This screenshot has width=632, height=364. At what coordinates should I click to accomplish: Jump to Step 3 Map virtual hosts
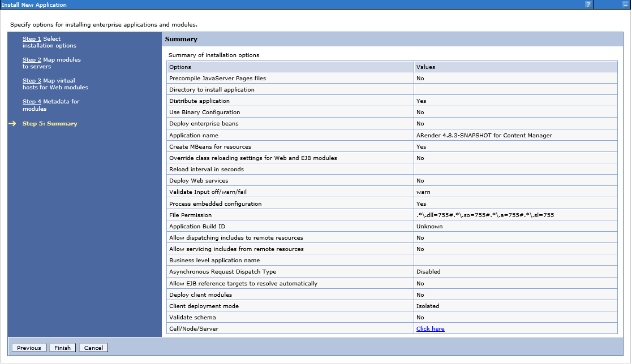coord(32,81)
